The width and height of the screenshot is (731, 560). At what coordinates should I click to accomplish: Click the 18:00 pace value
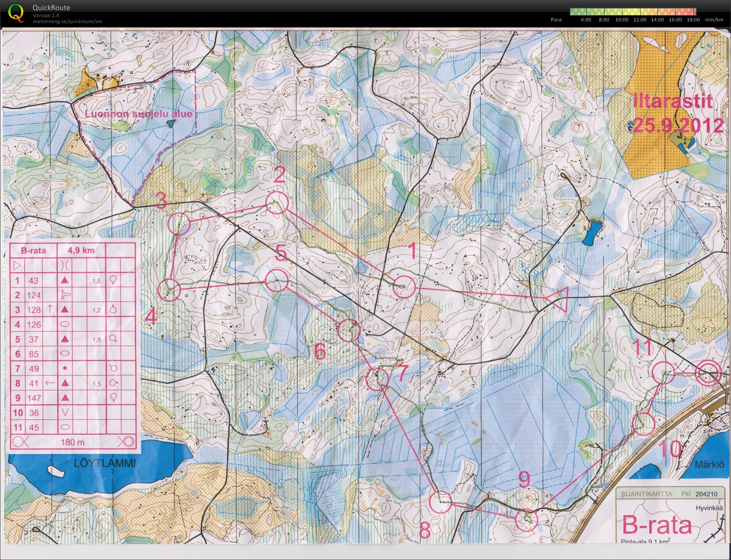[693, 20]
